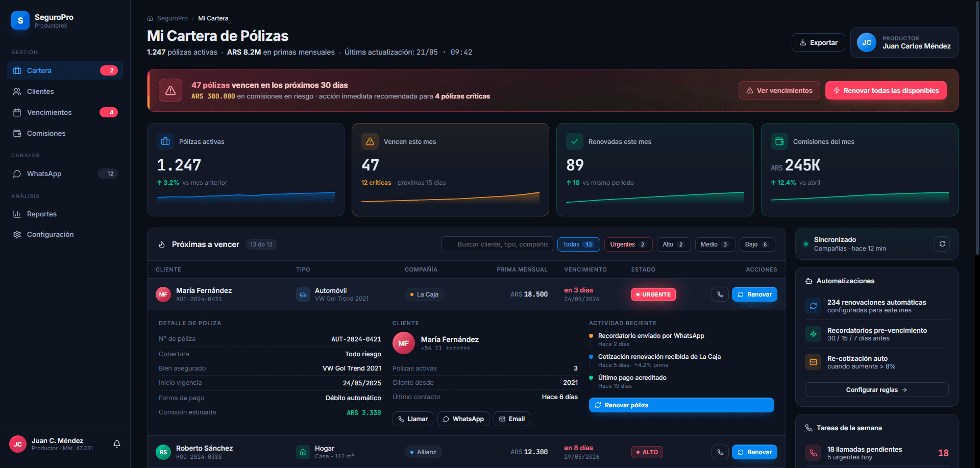Click the Vencen este mes warning icon
This screenshot has width=980, height=468.
pyautogui.click(x=370, y=141)
